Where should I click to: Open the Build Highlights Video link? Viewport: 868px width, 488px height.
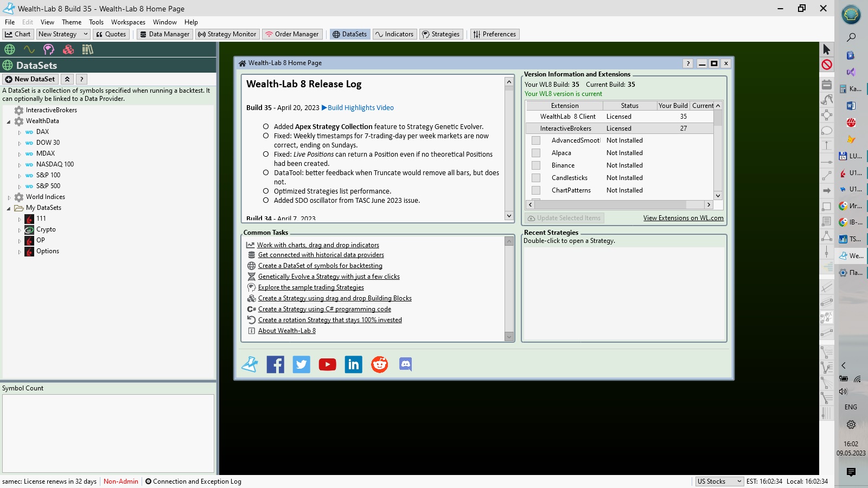(x=358, y=108)
